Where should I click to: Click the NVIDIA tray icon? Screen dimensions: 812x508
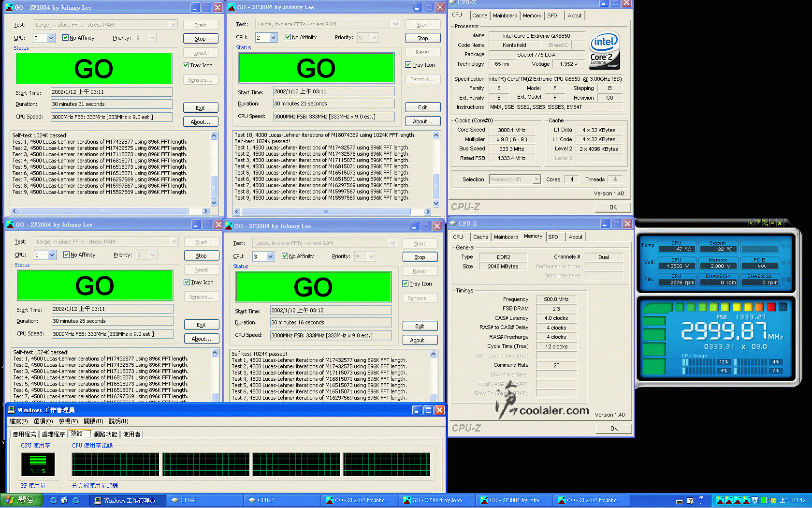coord(772,500)
